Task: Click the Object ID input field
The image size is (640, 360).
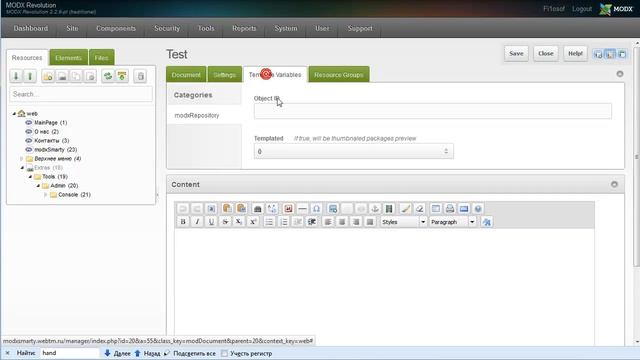Action: point(433,111)
